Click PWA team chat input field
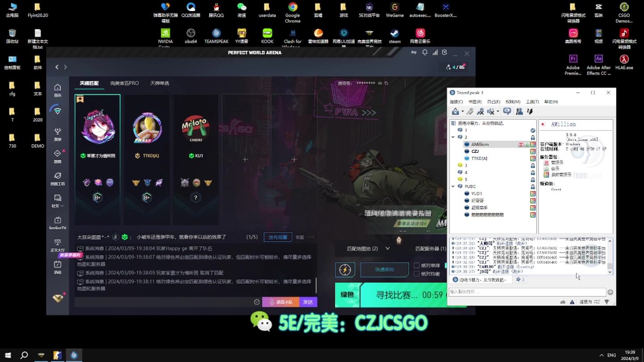The height and width of the screenshot is (362, 644). (x=163, y=302)
